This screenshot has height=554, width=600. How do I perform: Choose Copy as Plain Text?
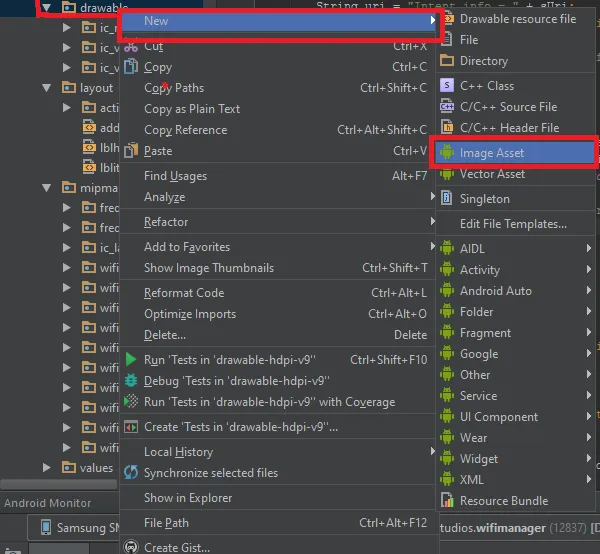tap(277, 109)
